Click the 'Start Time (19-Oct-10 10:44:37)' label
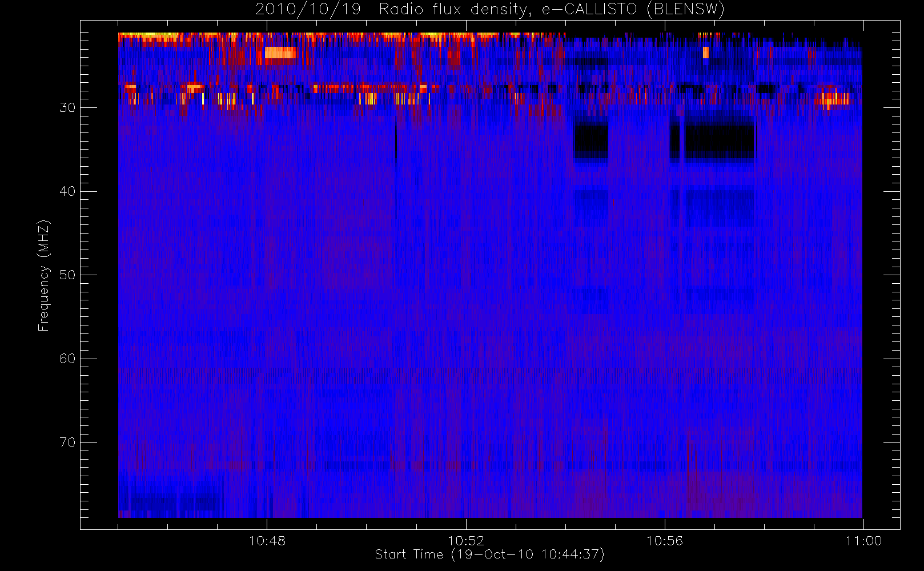The width and height of the screenshot is (924, 571). coord(489,554)
